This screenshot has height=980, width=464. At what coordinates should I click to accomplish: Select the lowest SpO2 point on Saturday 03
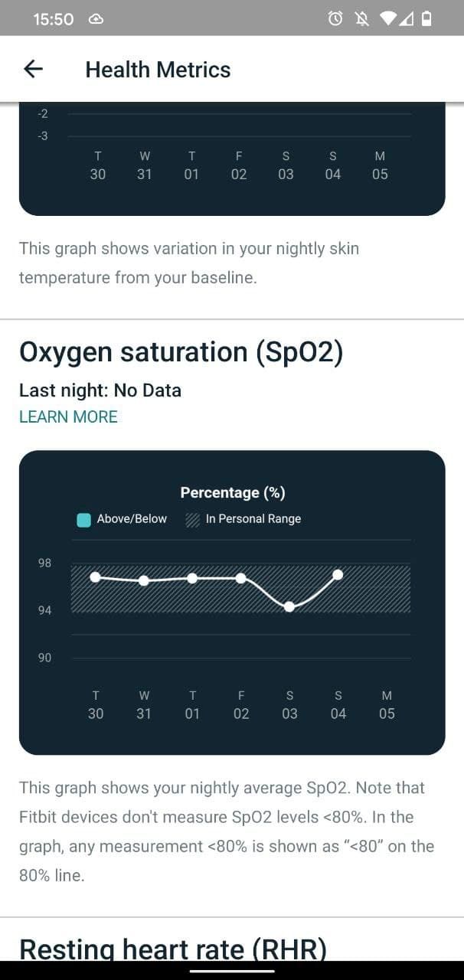(289, 606)
